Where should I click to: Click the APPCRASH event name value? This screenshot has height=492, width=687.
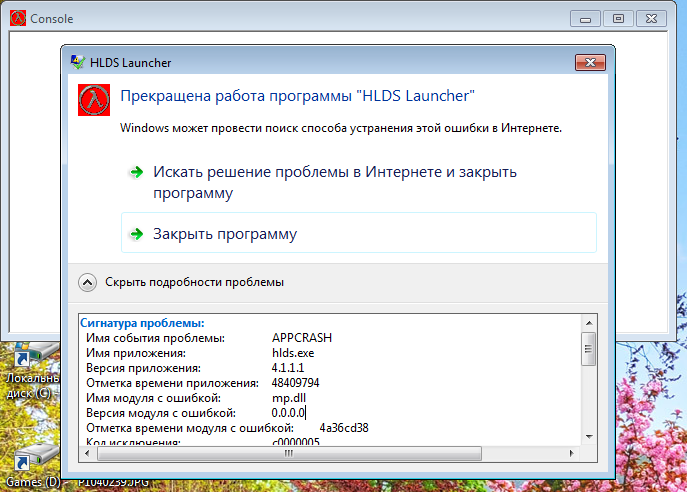pos(302,338)
